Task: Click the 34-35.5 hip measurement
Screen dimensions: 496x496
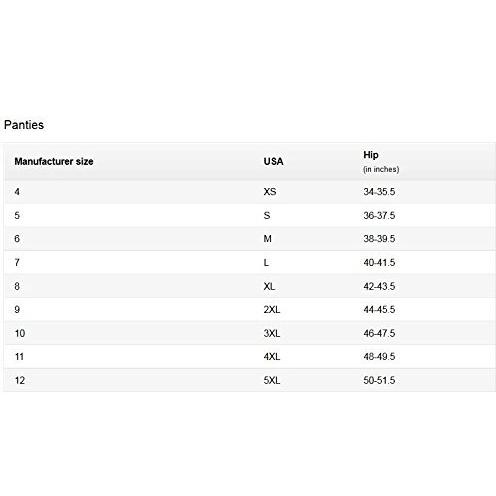Action: click(379, 192)
